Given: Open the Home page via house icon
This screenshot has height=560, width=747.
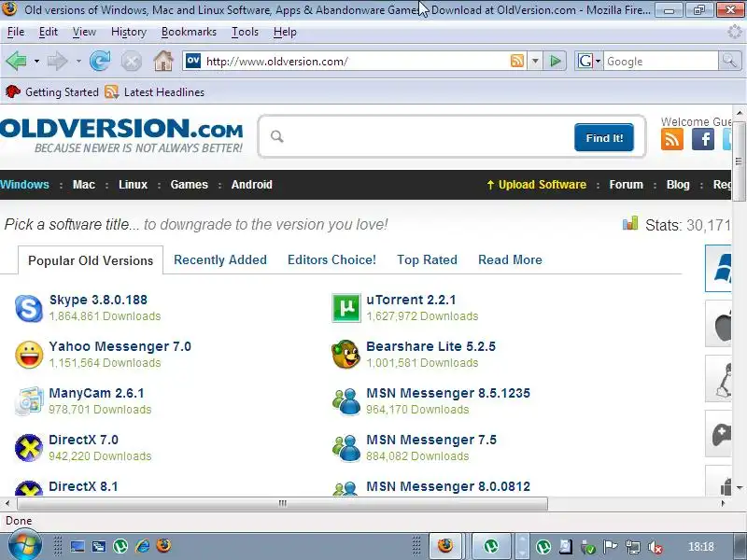Looking at the screenshot, I should coord(162,61).
